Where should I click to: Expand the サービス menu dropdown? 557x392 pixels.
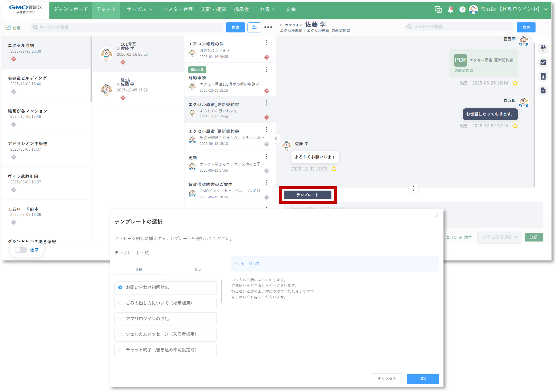[139, 9]
